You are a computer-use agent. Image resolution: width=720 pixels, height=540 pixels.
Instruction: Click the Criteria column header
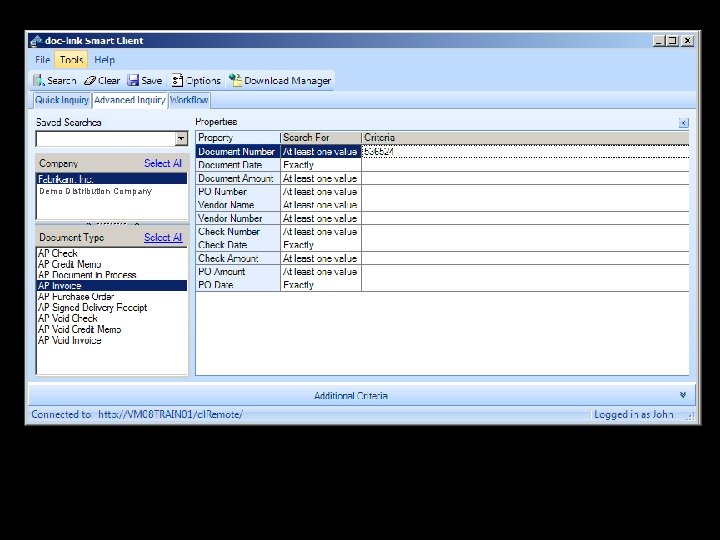(x=525, y=137)
